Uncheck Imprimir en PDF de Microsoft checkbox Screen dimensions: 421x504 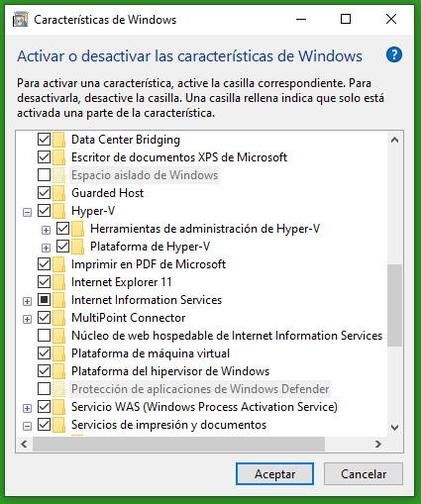coord(44,264)
